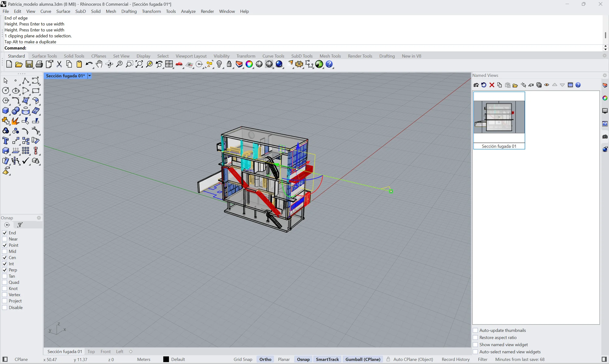Click the black Default layer color swatch
Screen dimensions: 609x364
click(x=166, y=359)
